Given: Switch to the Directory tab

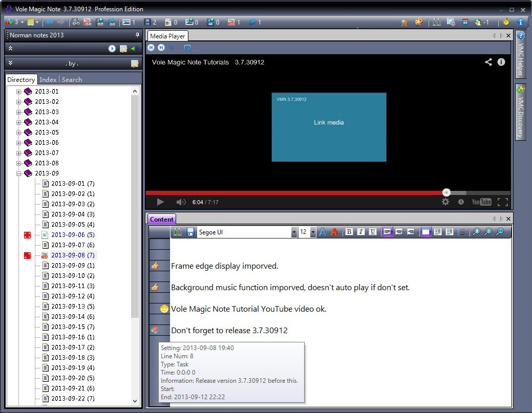Looking at the screenshot, I should click(x=21, y=79).
